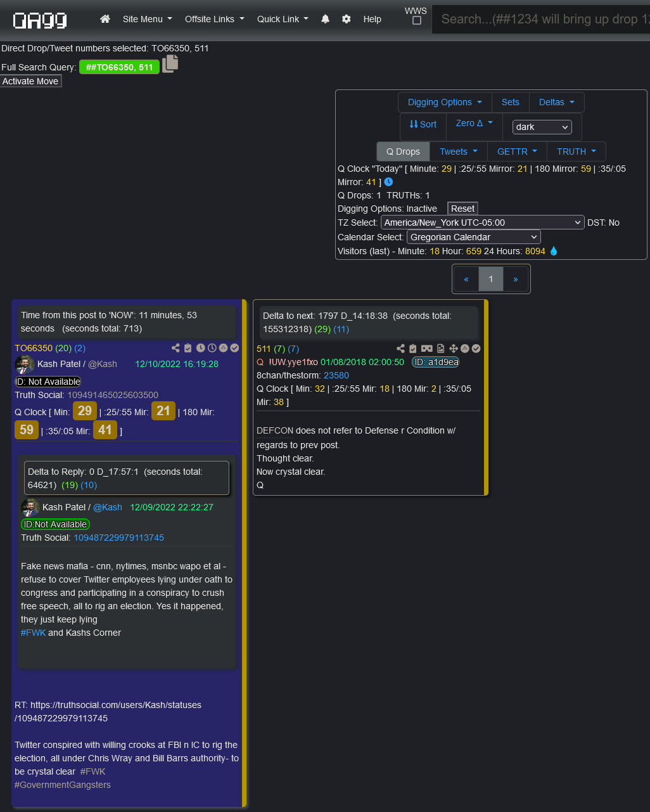Click the Activate Move button
Image resolution: width=650 pixels, height=812 pixels.
tap(30, 81)
